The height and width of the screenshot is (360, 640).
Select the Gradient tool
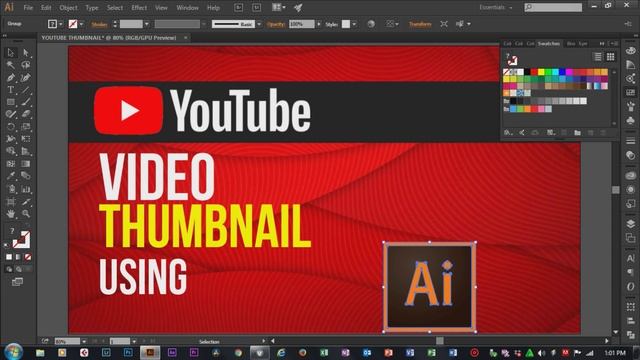[x=26, y=164]
